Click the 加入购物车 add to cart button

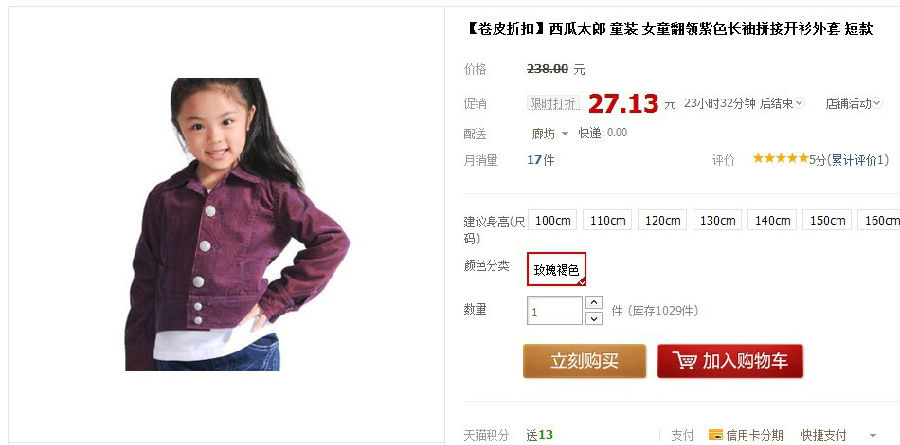[x=730, y=361]
